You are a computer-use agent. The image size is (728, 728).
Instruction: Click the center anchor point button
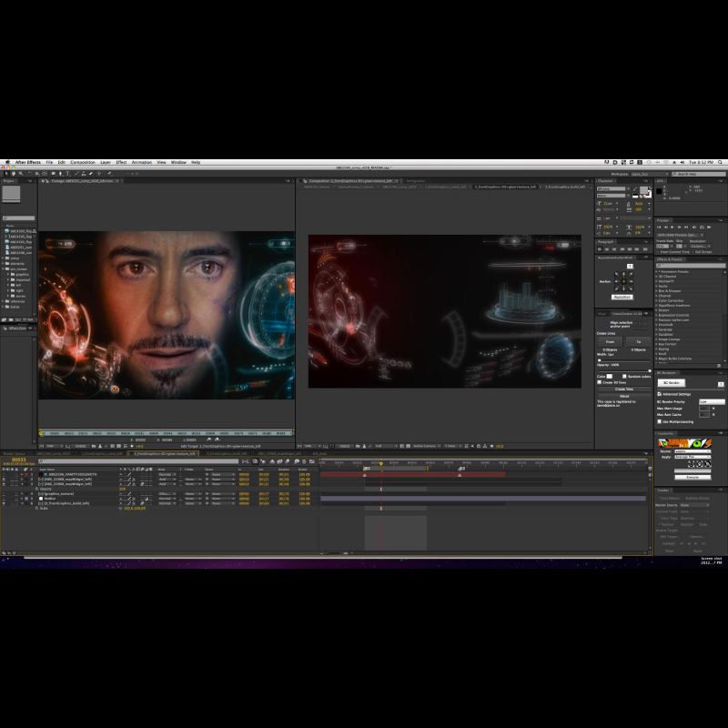(x=623, y=281)
